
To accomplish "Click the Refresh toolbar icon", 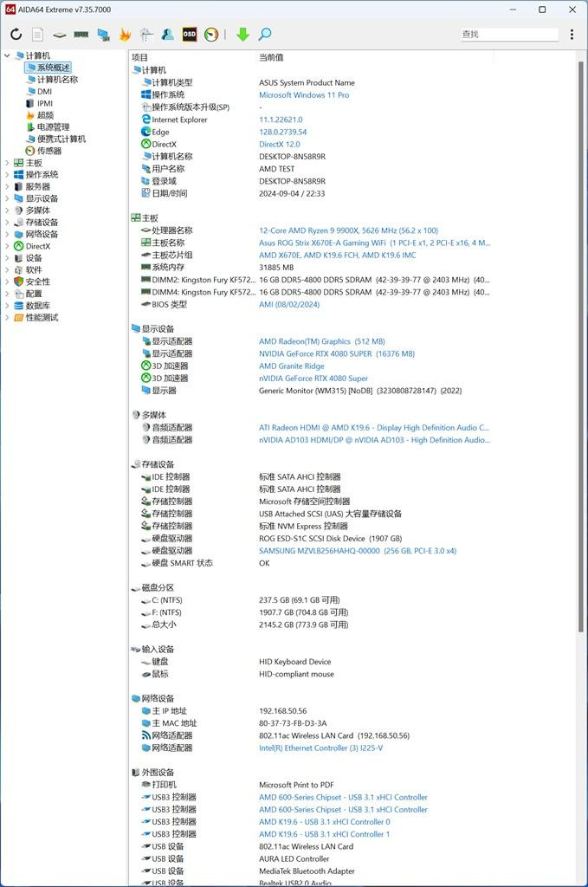I will click(x=16, y=35).
